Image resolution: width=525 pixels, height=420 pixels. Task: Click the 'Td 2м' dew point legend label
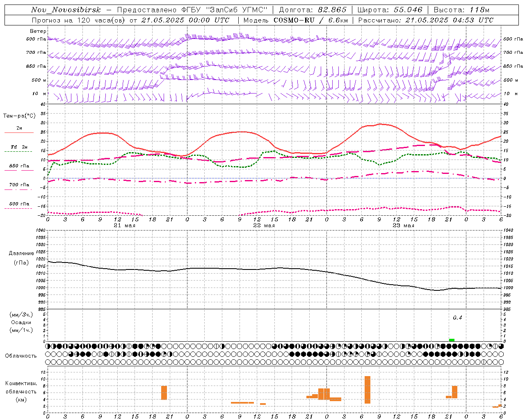pyautogui.click(x=19, y=147)
